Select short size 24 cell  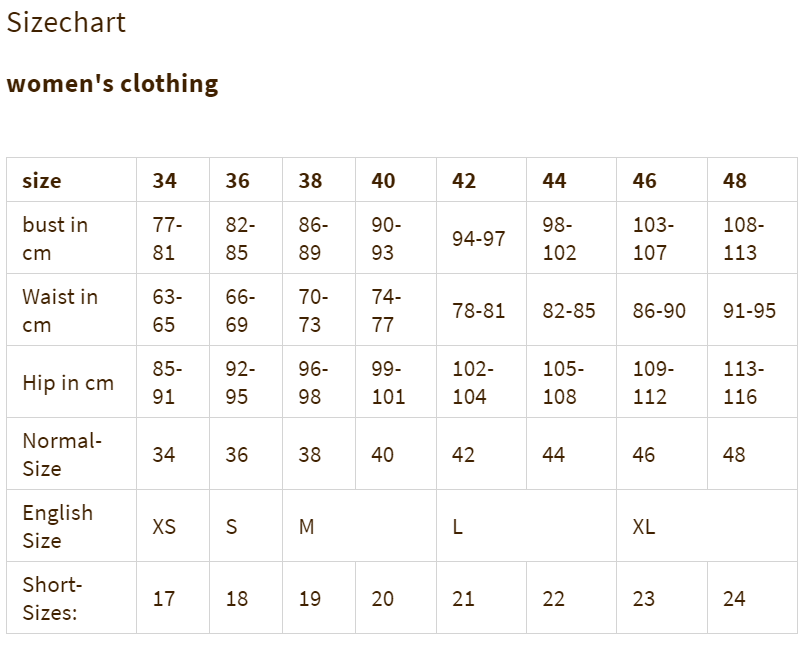(752, 598)
